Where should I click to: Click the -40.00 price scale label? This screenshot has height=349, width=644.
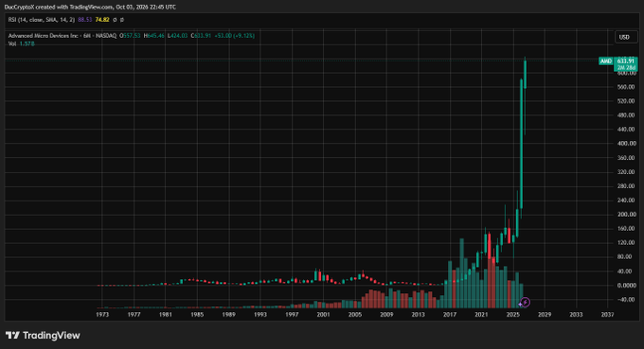pyautogui.click(x=626, y=300)
